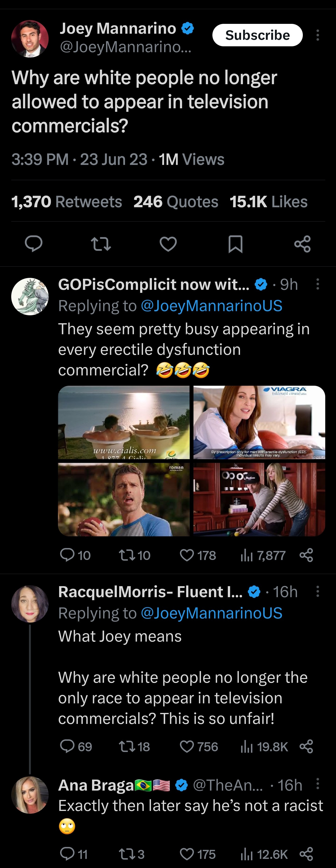Like Joey Mannarino's main tweet

tap(168, 244)
